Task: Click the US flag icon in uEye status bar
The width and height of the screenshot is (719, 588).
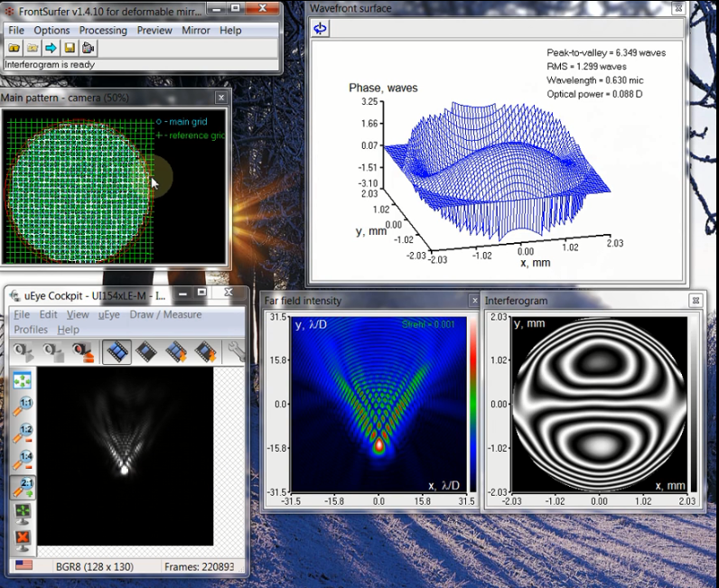Action: [23, 565]
